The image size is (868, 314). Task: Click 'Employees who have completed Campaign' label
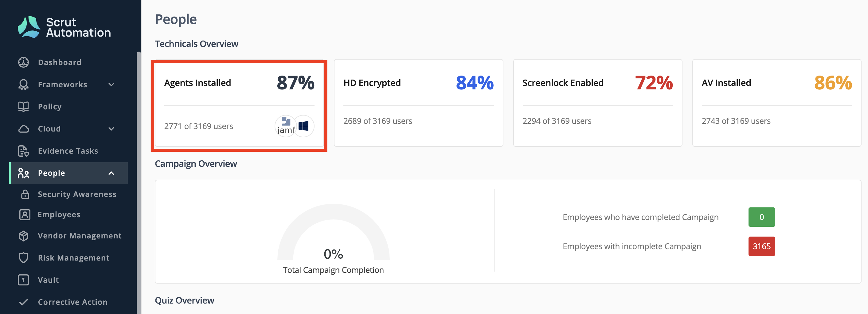pyautogui.click(x=640, y=217)
